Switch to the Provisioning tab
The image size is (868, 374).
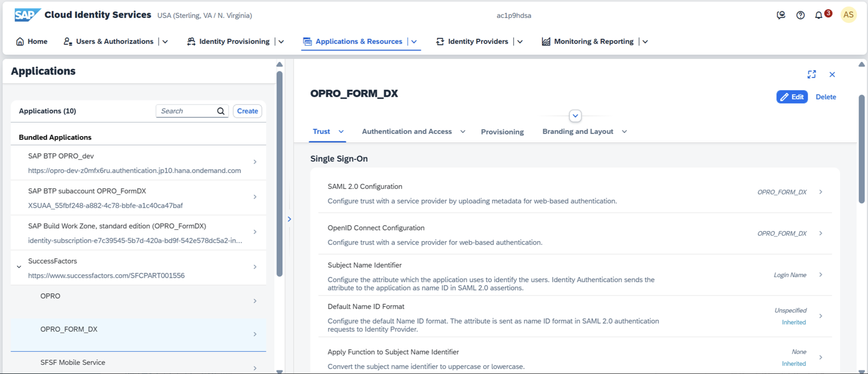click(502, 132)
